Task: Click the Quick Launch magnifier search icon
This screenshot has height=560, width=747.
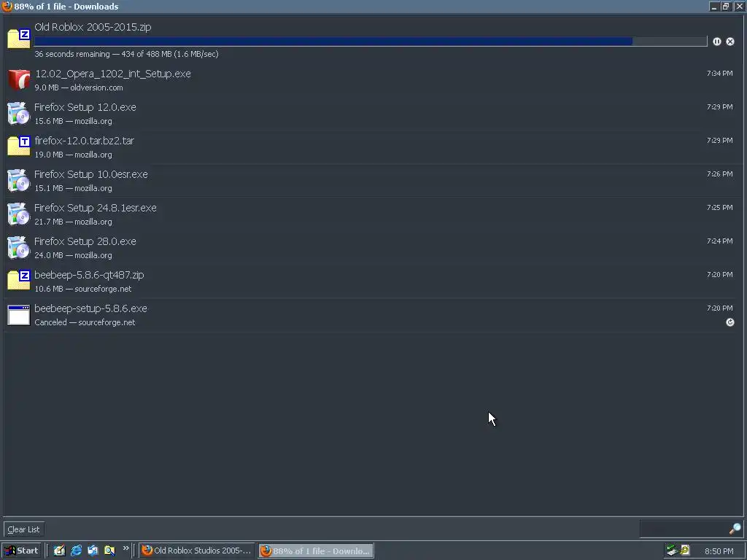Action: coord(109,551)
